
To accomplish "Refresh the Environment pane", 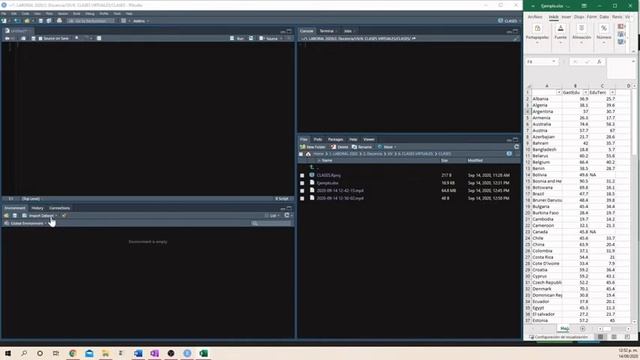I will pyautogui.click(x=287, y=216).
